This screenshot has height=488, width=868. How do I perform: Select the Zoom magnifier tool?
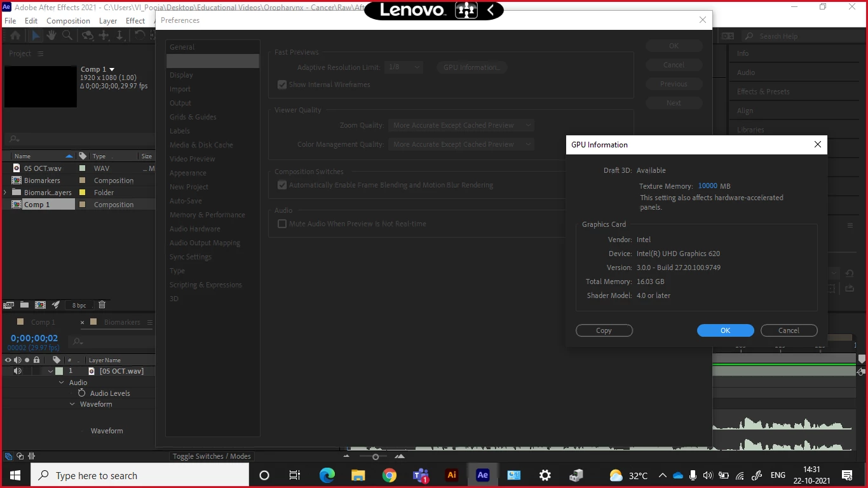[x=67, y=36]
